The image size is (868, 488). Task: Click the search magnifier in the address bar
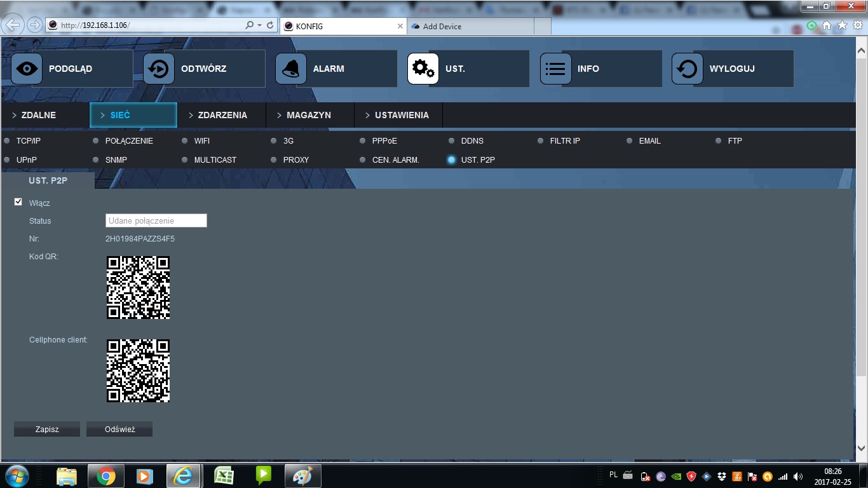[250, 25]
